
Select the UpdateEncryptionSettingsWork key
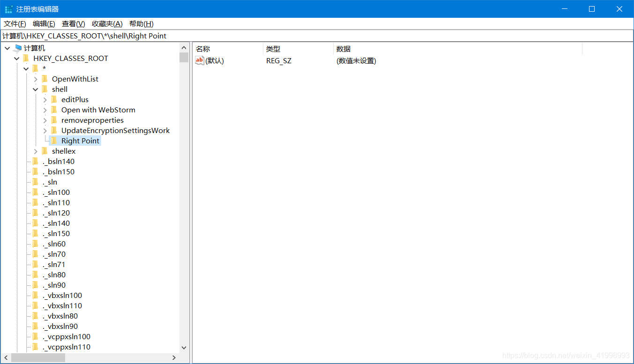point(115,130)
